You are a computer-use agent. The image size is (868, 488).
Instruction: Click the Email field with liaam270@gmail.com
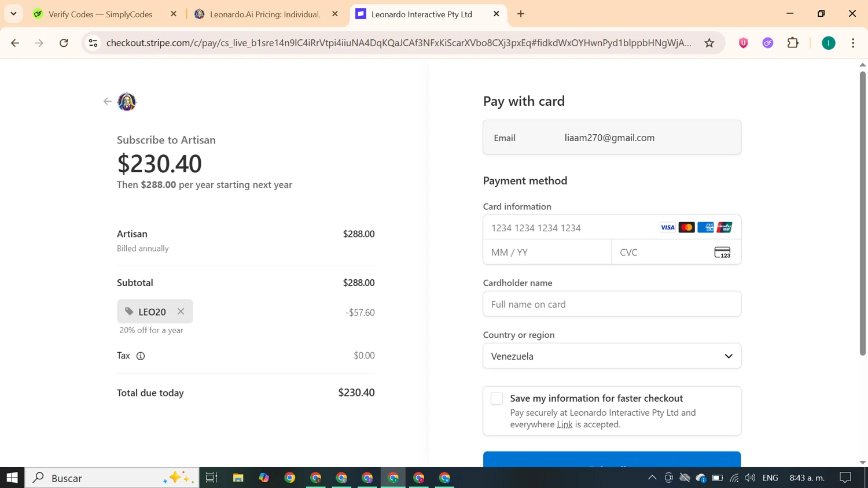coord(612,138)
